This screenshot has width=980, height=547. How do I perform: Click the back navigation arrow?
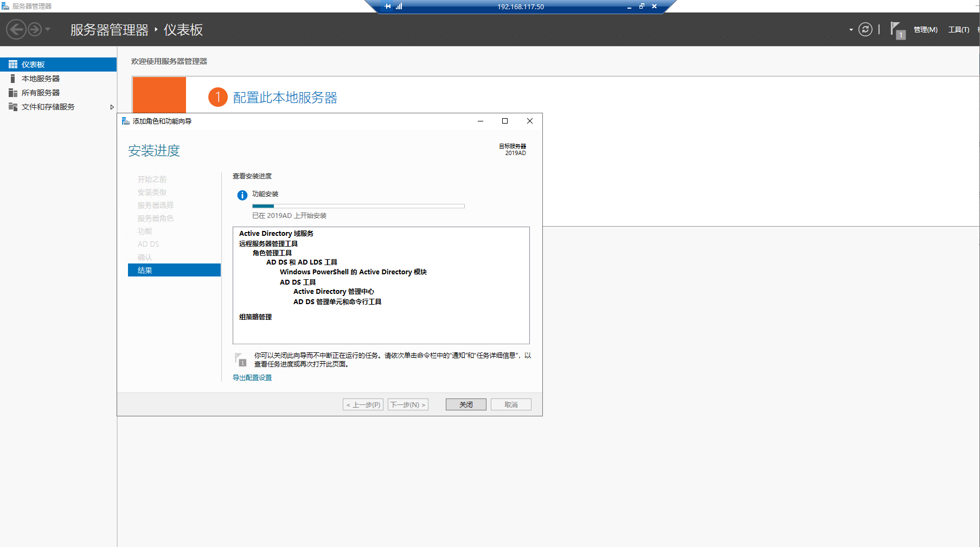16,29
